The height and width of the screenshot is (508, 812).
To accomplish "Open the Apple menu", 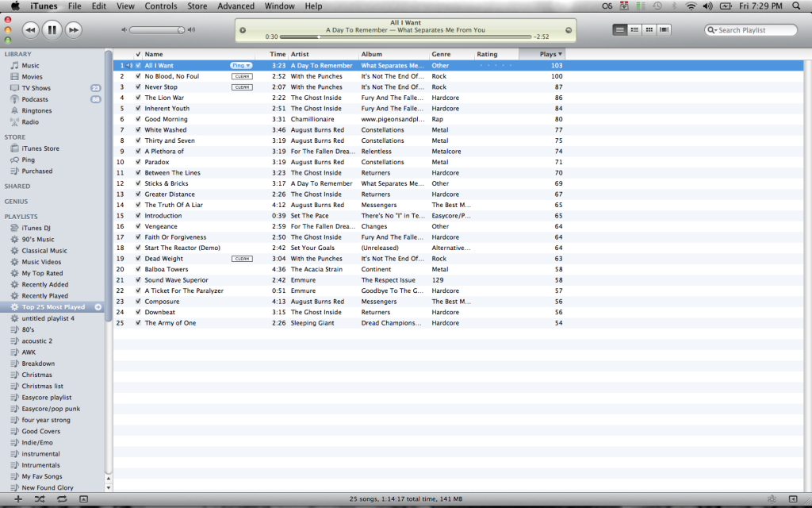I will pyautogui.click(x=15, y=6).
